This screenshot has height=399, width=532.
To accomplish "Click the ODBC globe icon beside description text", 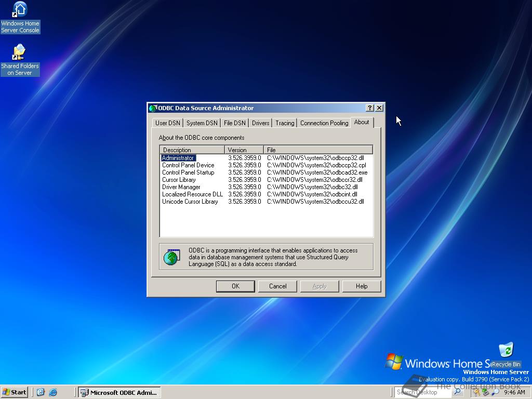I will click(171, 257).
